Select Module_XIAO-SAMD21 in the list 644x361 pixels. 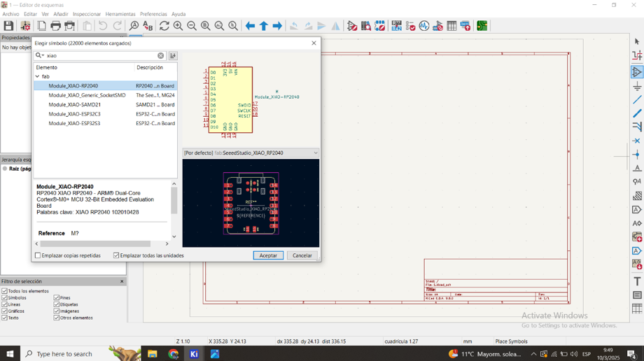[106, 105]
